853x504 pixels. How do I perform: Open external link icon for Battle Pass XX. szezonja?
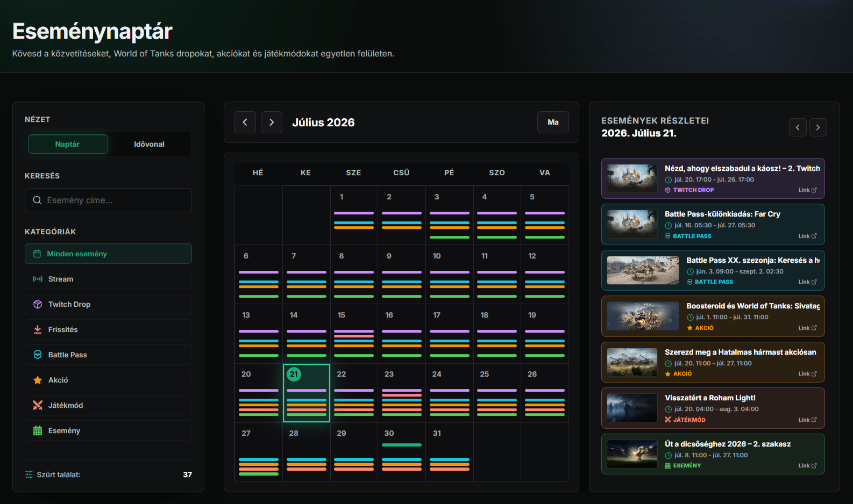[x=814, y=282]
